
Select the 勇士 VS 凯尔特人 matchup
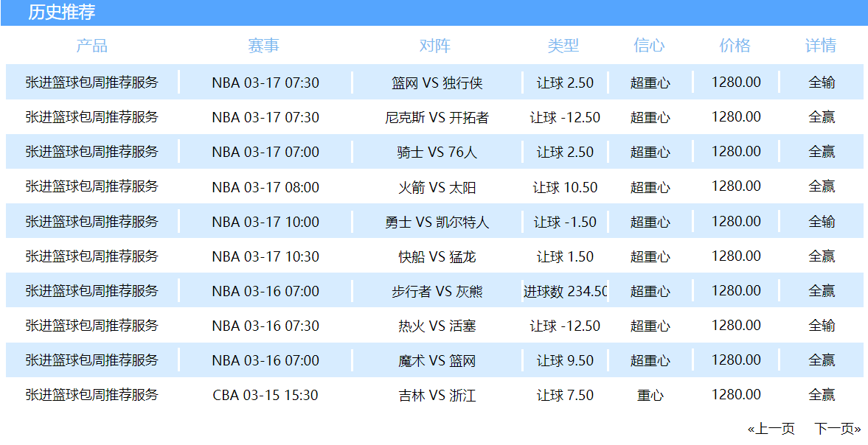437,222
